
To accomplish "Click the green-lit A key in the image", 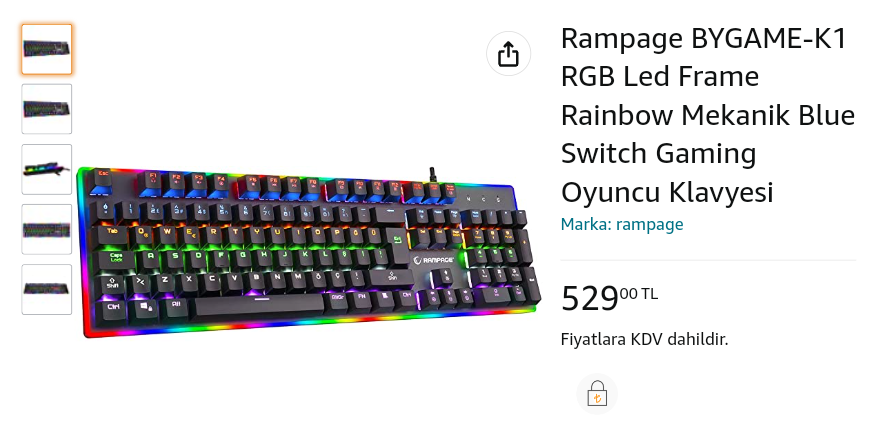I will pyautogui.click(x=150, y=258).
